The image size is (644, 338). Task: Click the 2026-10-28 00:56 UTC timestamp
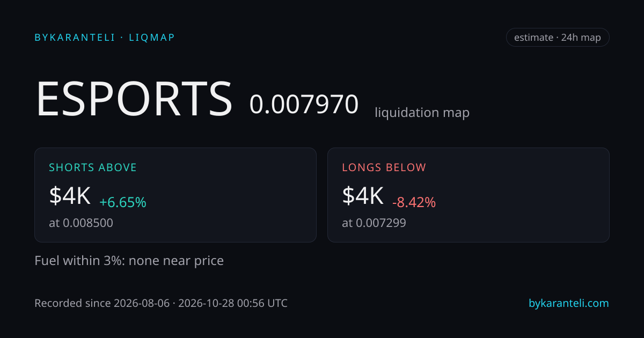tap(233, 303)
